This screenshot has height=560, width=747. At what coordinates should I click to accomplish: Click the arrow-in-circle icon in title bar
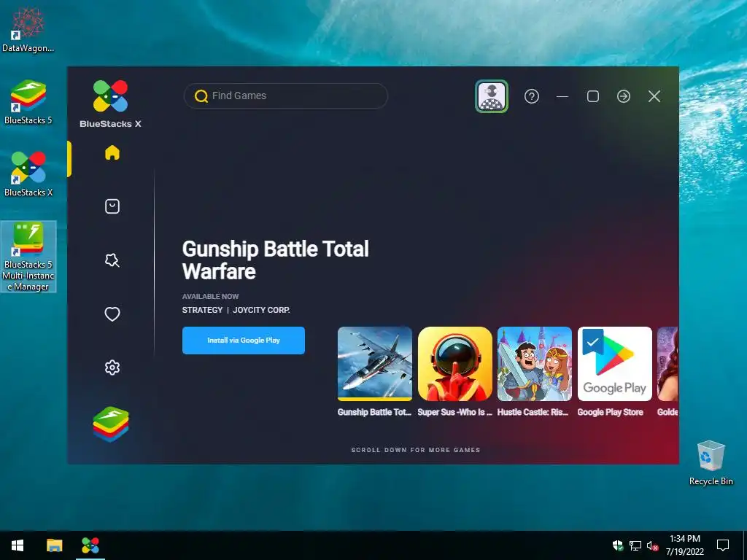[x=624, y=96]
